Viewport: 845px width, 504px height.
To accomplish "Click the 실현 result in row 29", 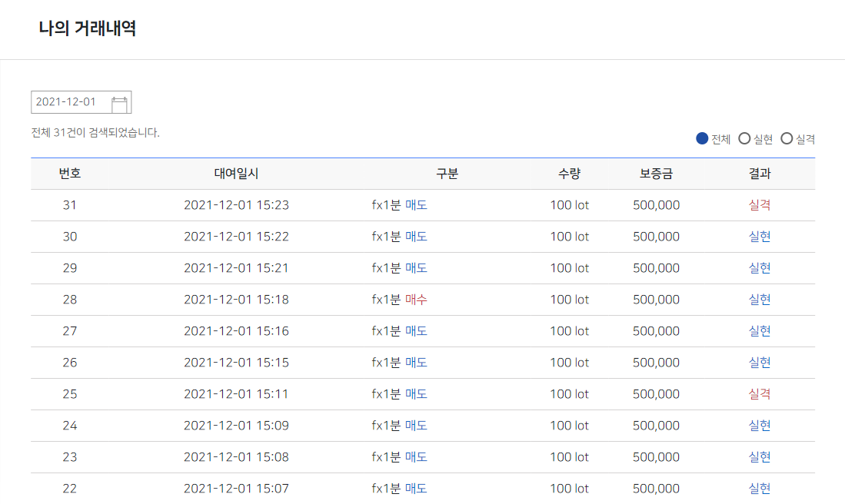I will pos(760,267).
